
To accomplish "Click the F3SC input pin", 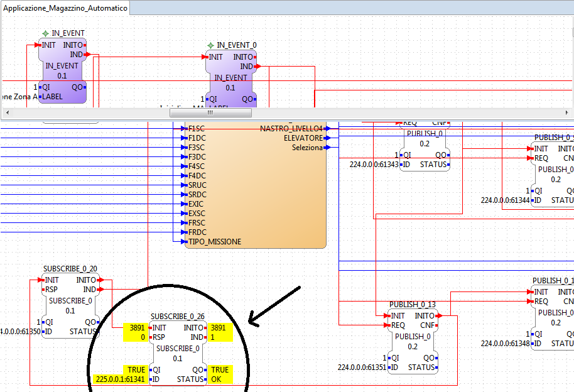I will (197, 147).
